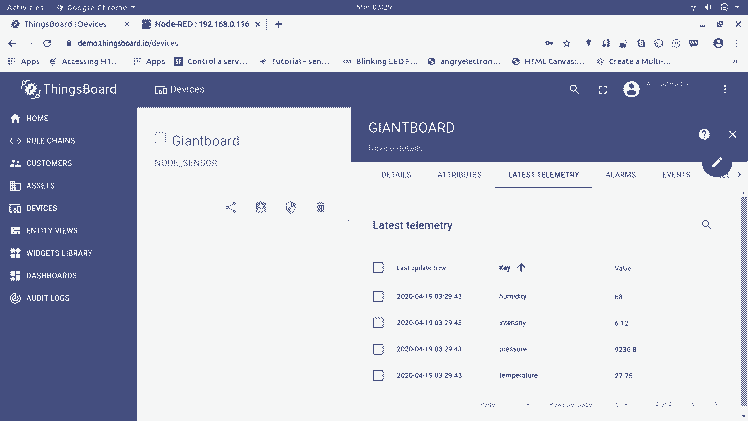748x421 pixels.
Task: Click the Giantboard device name on card
Action: [206, 141]
